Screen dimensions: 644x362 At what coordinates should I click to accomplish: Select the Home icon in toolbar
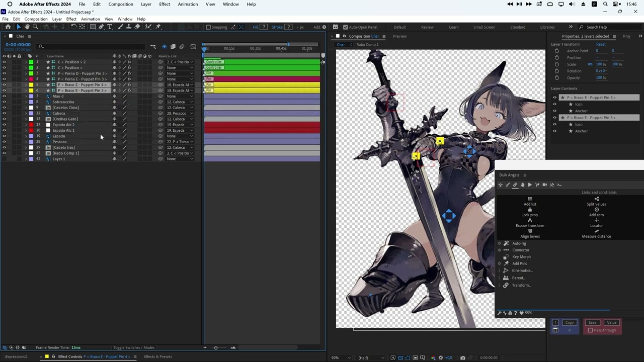(x=8, y=27)
